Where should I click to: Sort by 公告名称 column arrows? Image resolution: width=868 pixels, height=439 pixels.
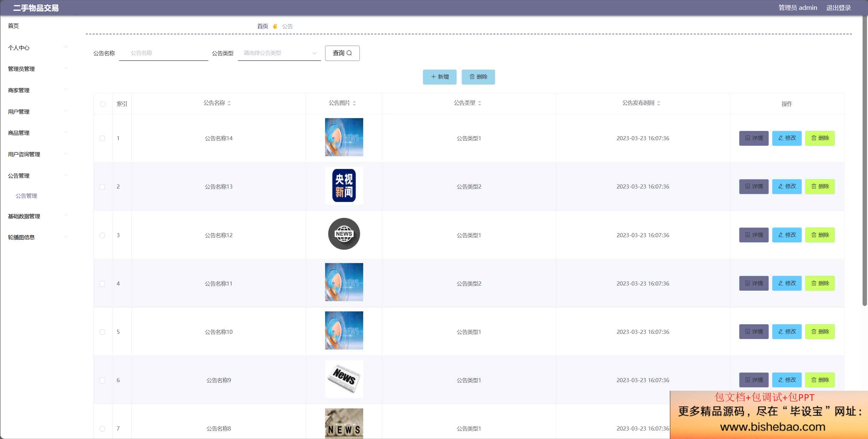tap(229, 103)
